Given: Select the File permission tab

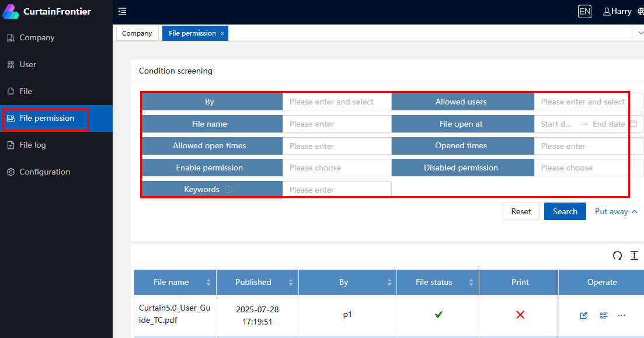Looking at the screenshot, I should click(x=192, y=33).
